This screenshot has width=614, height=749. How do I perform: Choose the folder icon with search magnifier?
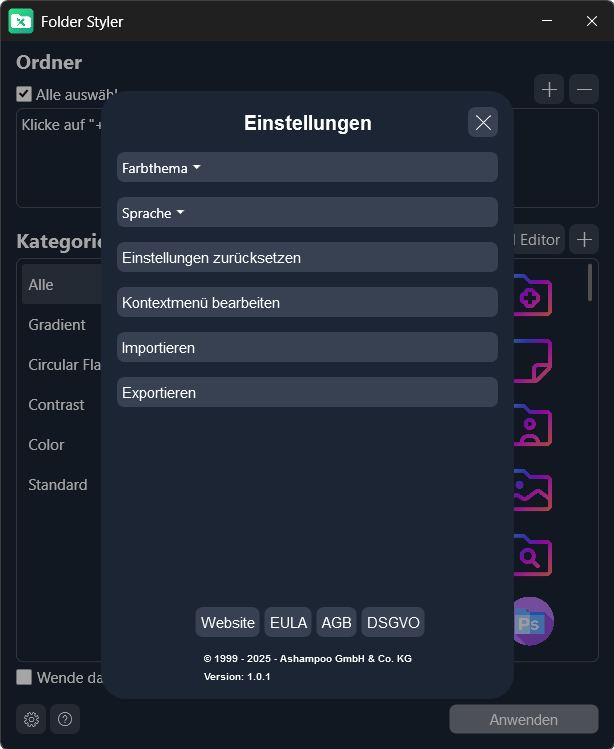click(531, 553)
